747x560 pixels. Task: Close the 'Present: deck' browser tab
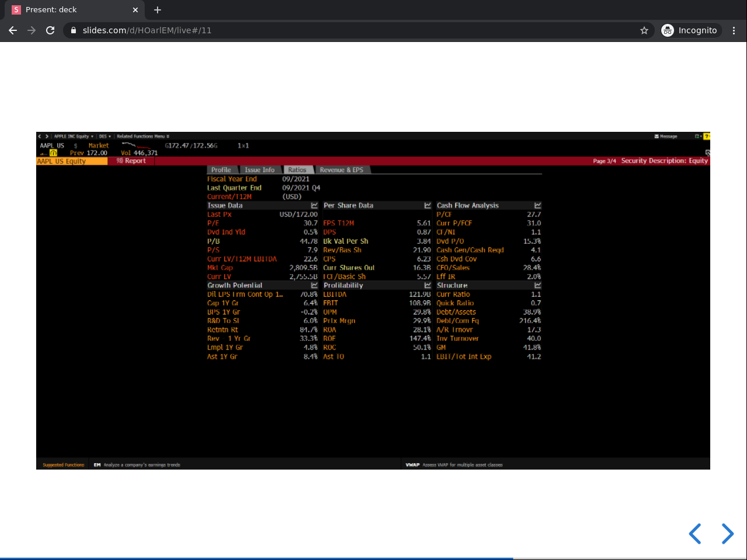tap(135, 10)
